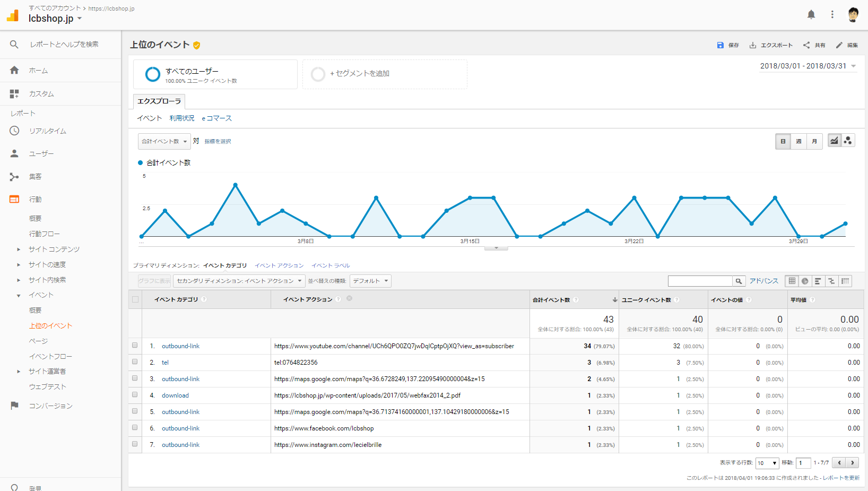Click the table search magnifier button
Image resolution: width=868 pixels, height=491 pixels.
[x=739, y=281]
